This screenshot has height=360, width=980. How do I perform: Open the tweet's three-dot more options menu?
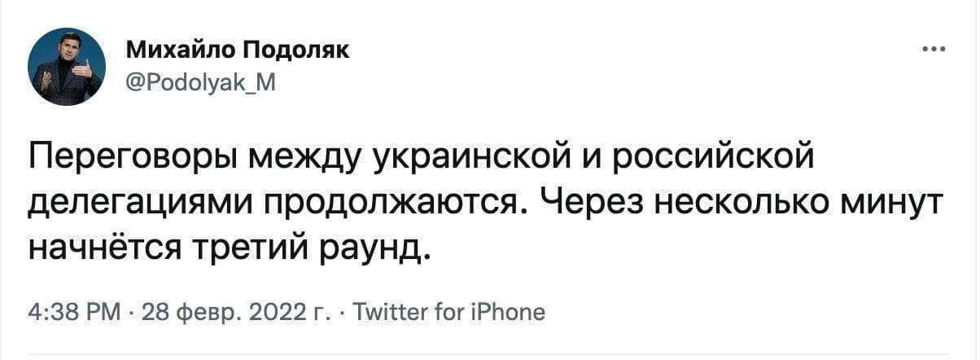point(933,50)
